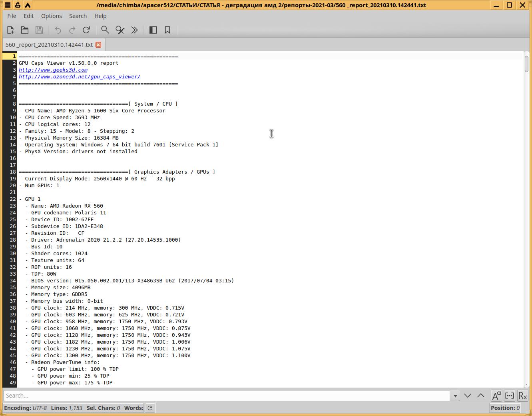532x416 pixels.
Task: Click the 'Family: 15 - Model: 8' line
Action: tap(77, 131)
